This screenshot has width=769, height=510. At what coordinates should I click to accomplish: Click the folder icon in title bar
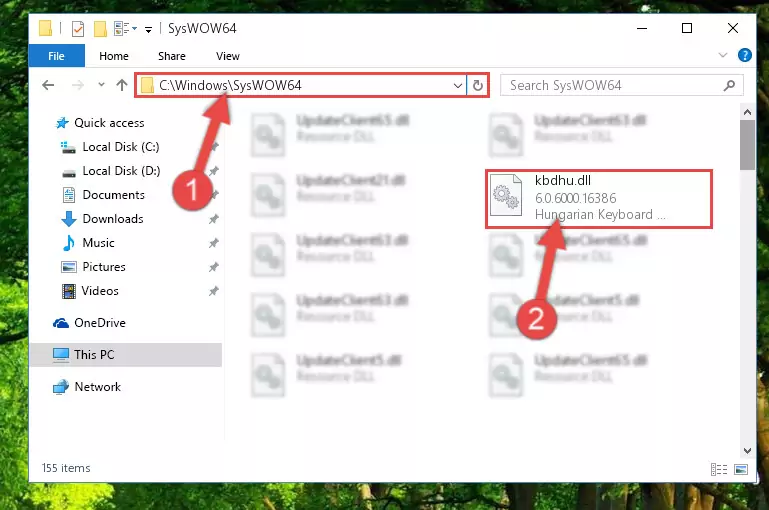(45, 28)
